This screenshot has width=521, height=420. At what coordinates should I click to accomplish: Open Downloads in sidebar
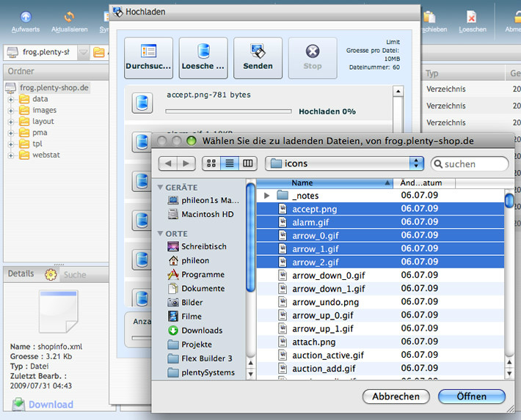coord(195,331)
